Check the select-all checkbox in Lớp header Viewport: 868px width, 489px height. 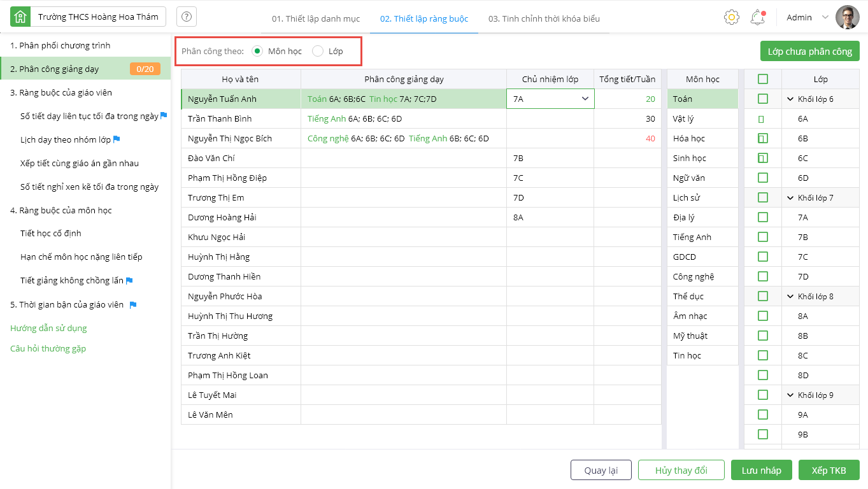tap(763, 79)
